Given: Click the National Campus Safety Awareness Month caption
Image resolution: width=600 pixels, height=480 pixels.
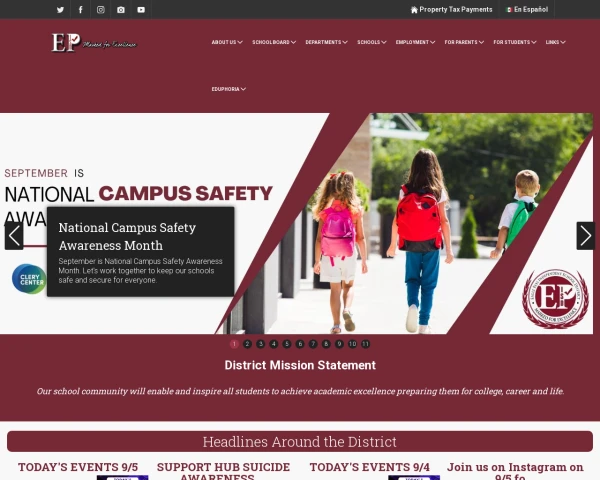Looking at the screenshot, I should click(x=140, y=252).
